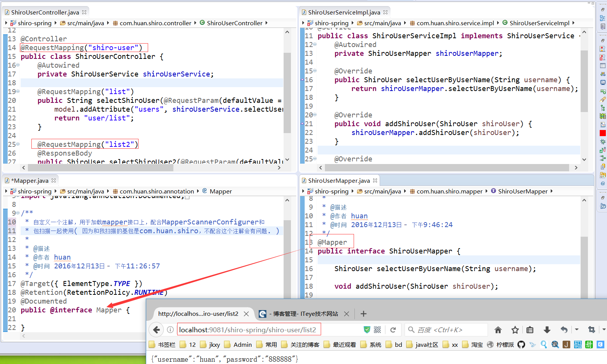Click the screenshot crop icon in browser toolbar
The width and height of the screenshot is (607, 364).
[592, 330]
